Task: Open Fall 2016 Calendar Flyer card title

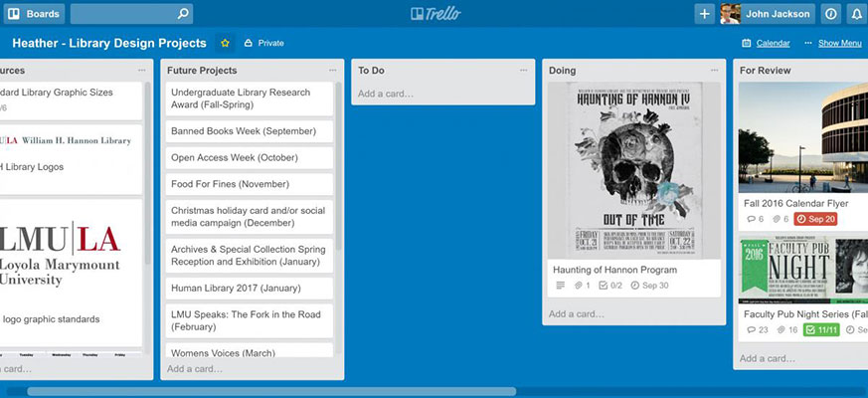Action: (796, 203)
